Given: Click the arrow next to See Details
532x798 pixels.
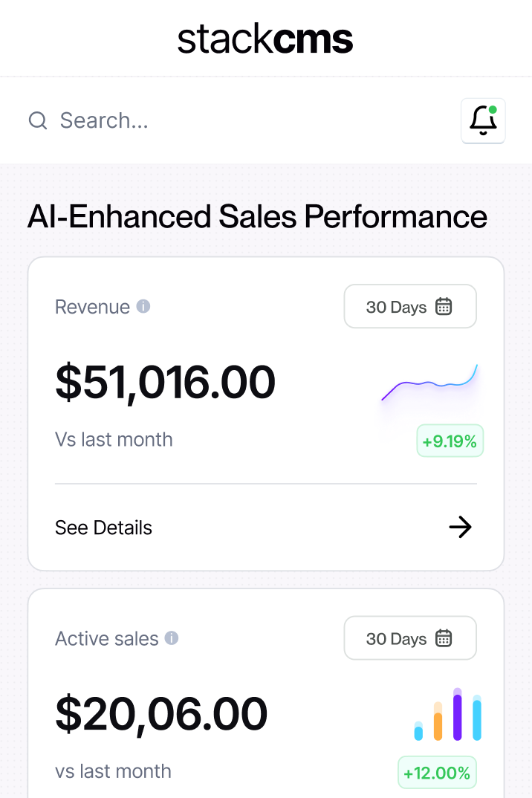Looking at the screenshot, I should 461,527.
